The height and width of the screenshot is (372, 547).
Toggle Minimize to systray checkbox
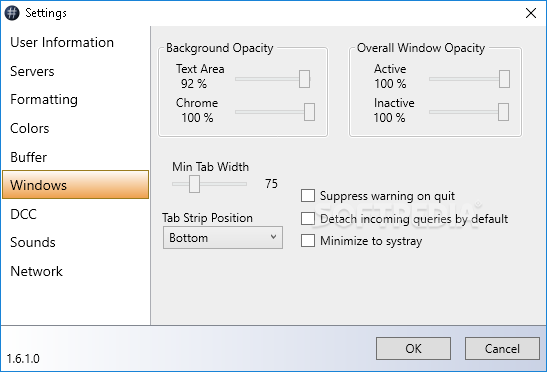tap(308, 241)
